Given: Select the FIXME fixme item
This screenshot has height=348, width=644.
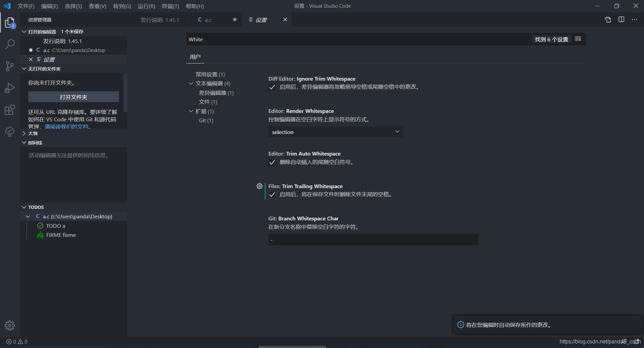Looking at the screenshot, I should 61,235.
